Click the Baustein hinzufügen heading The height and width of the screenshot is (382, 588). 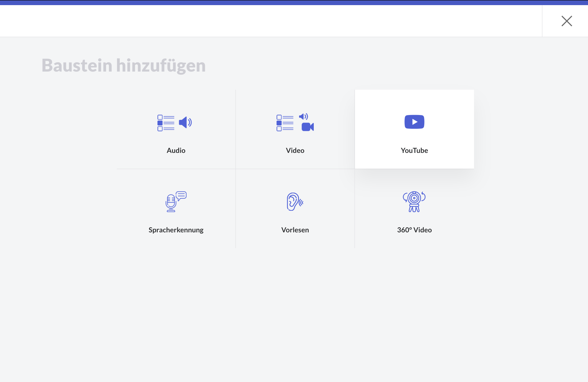(x=124, y=65)
